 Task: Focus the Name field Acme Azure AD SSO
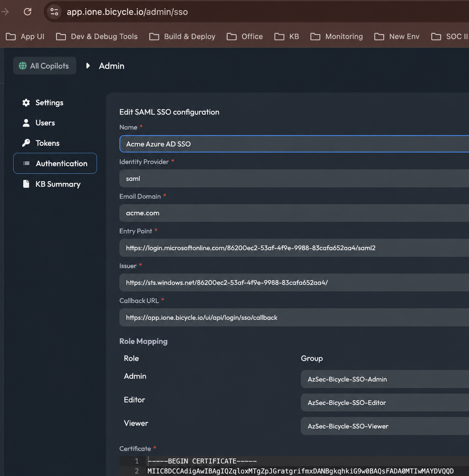(294, 144)
